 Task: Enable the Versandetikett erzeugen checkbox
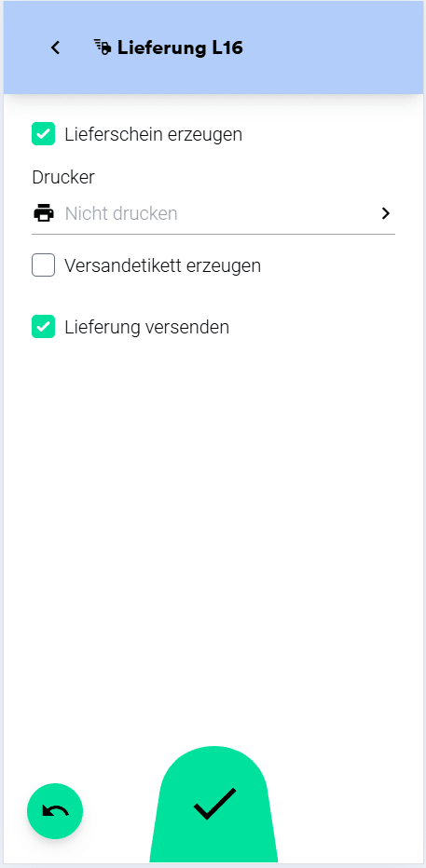(43, 265)
